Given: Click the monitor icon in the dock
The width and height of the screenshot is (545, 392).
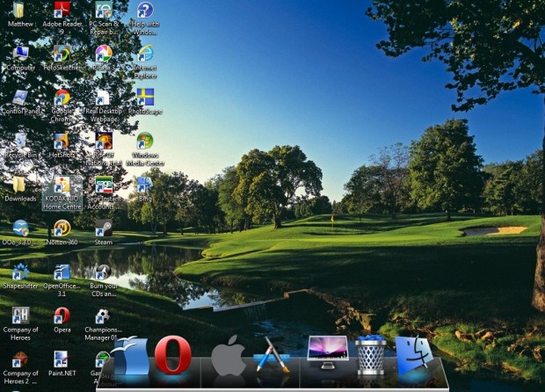Looking at the screenshot, I should (327, 352).
